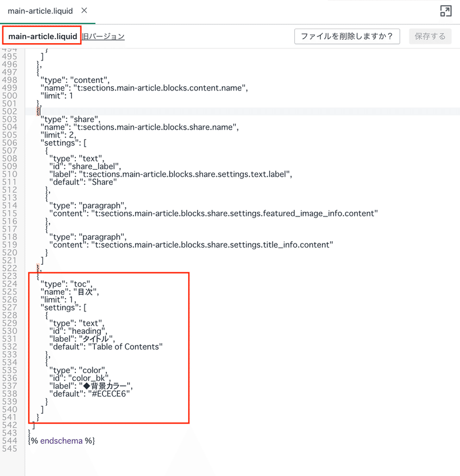Click the "limit": 1 line on line 500

(57, 96)
